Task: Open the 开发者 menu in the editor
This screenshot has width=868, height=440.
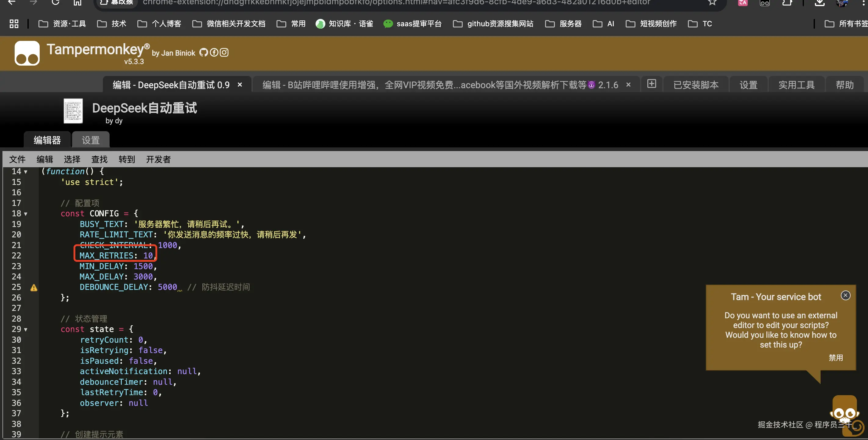Action: (x=158, y=159)
